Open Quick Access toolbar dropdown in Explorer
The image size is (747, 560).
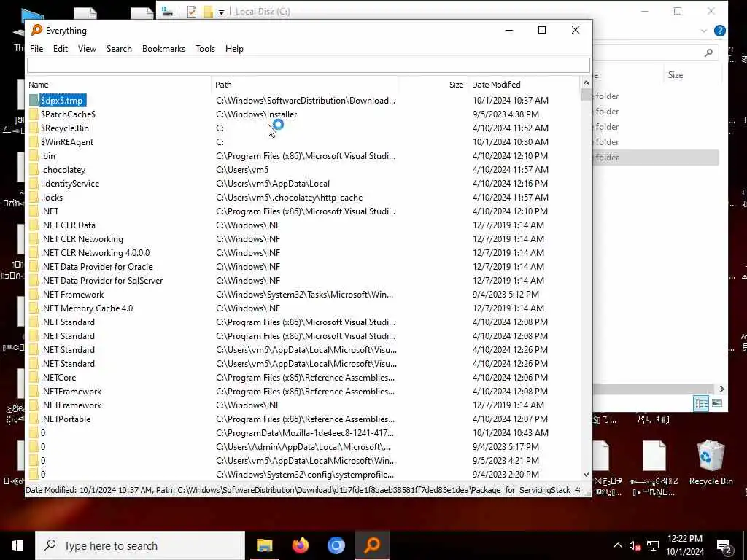click(221, 12)
